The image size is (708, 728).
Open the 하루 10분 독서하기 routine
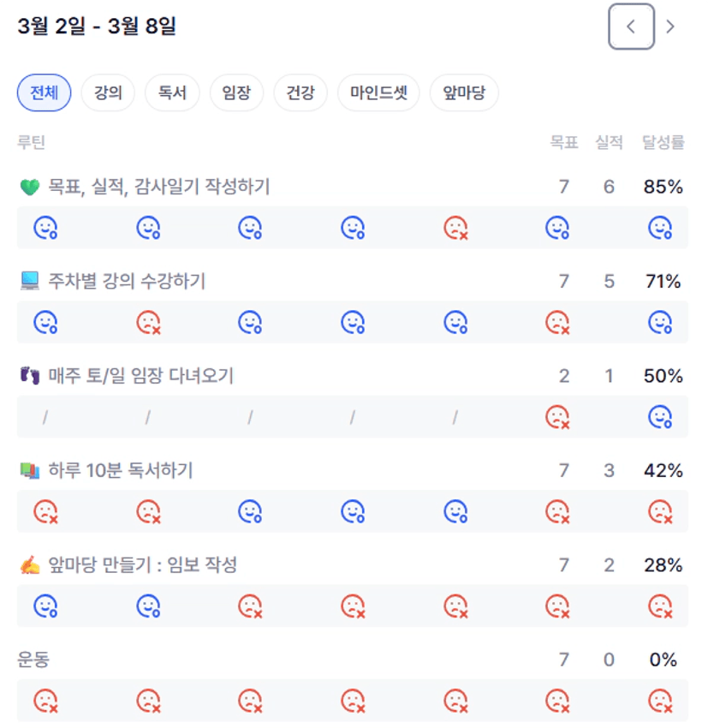pyautogui.click(x=120, y=470)
